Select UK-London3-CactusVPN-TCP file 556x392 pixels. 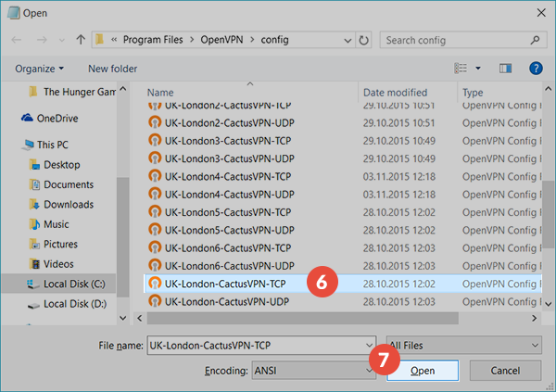pyautogui.click(x=343, y=141)
